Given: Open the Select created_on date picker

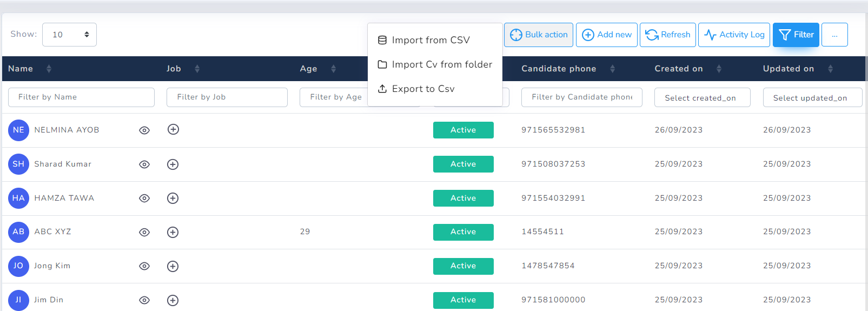Looking at the screenshot, I should tap(702, 98).
